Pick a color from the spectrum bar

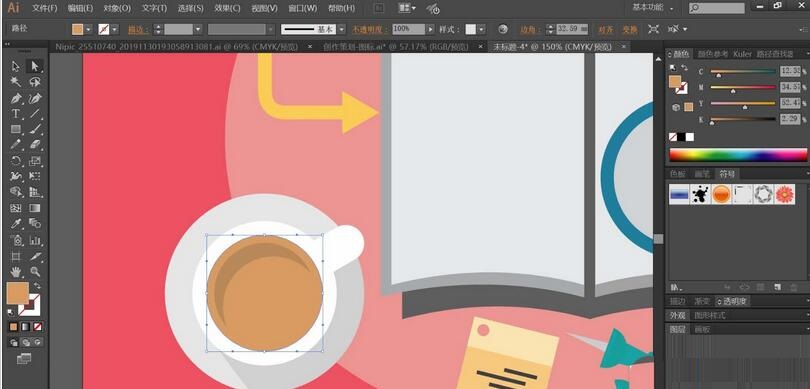point(737,155)
